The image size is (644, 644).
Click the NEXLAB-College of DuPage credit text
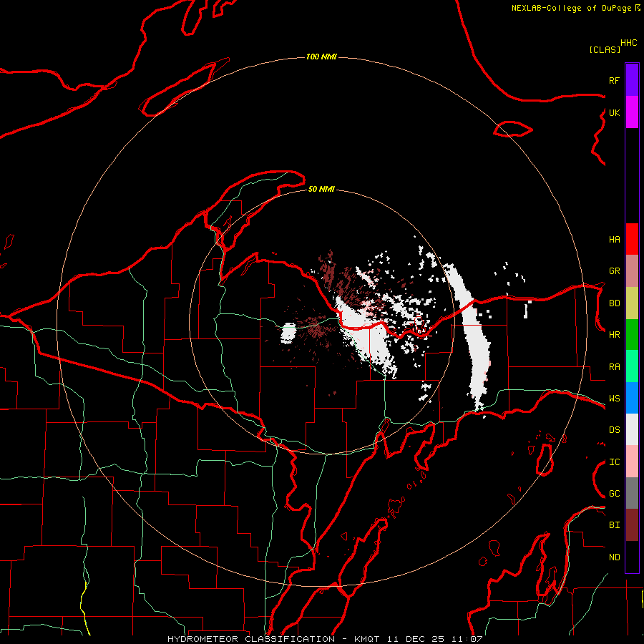572,8
